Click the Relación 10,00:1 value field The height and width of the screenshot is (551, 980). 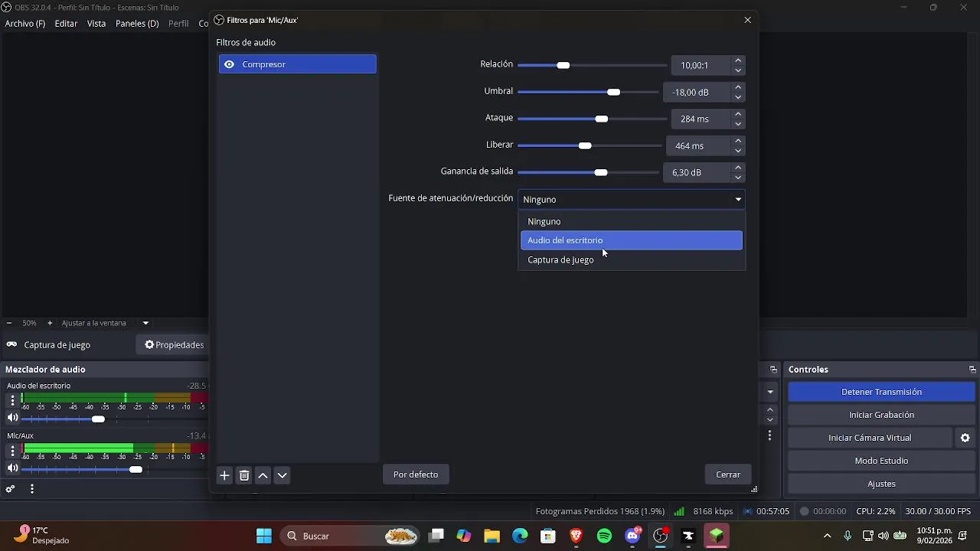coord(701,65)
